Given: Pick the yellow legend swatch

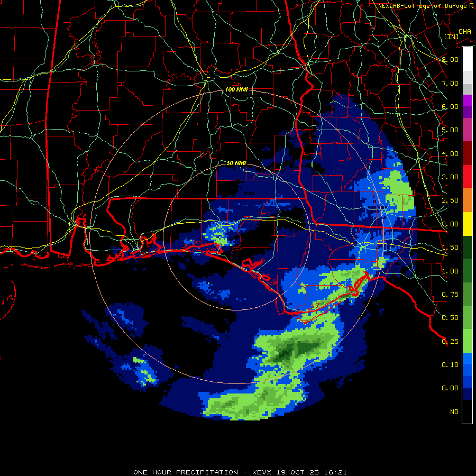Looking at the screenshot, I should click(x=467, y=224).
